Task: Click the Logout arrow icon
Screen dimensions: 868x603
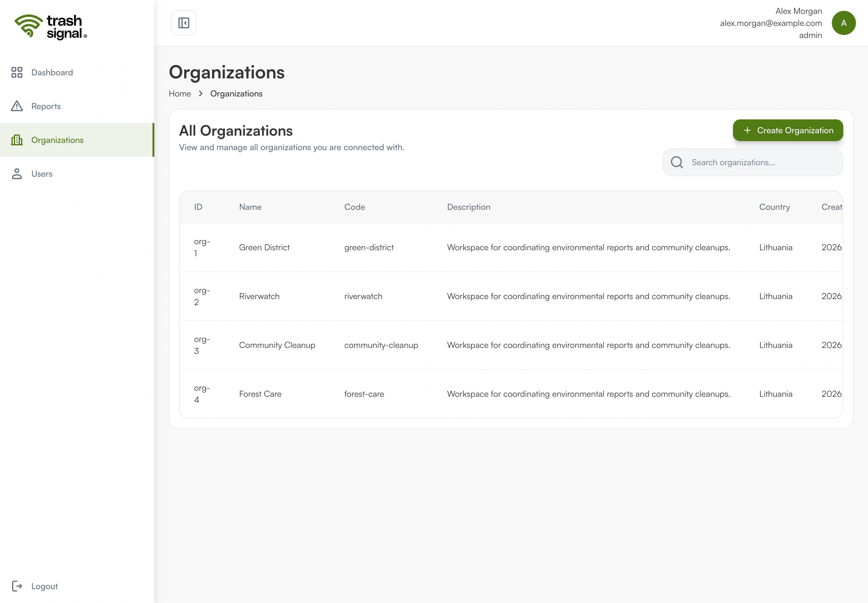Action: [17, 586]
